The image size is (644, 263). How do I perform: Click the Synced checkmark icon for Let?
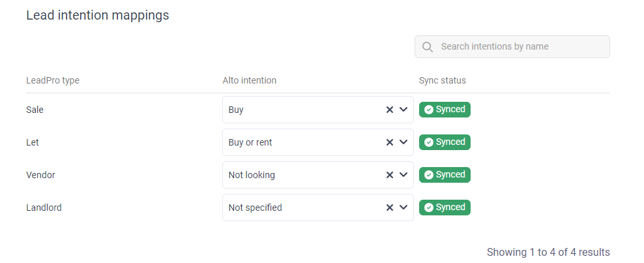(429, 142)
